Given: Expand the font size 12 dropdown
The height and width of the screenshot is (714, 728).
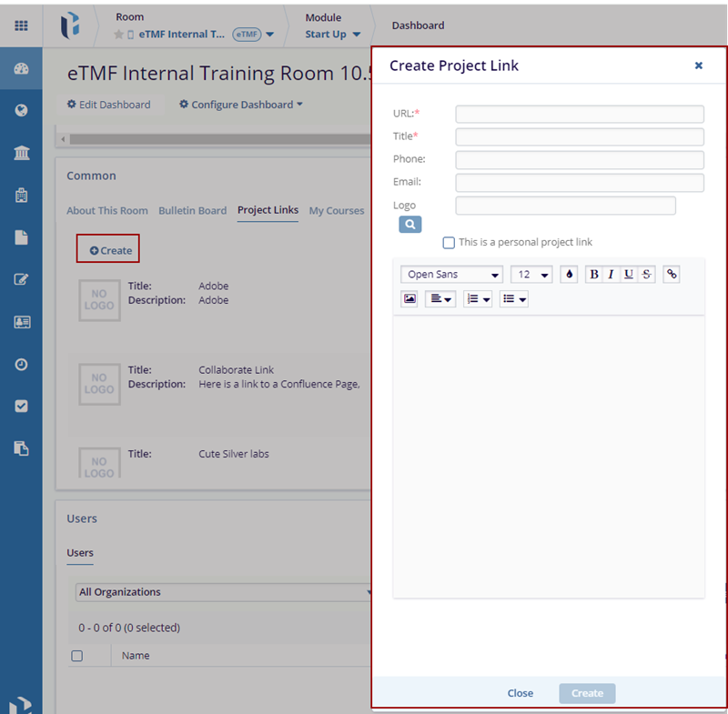Looking at the screenshot, I should [x=531, y=275].
